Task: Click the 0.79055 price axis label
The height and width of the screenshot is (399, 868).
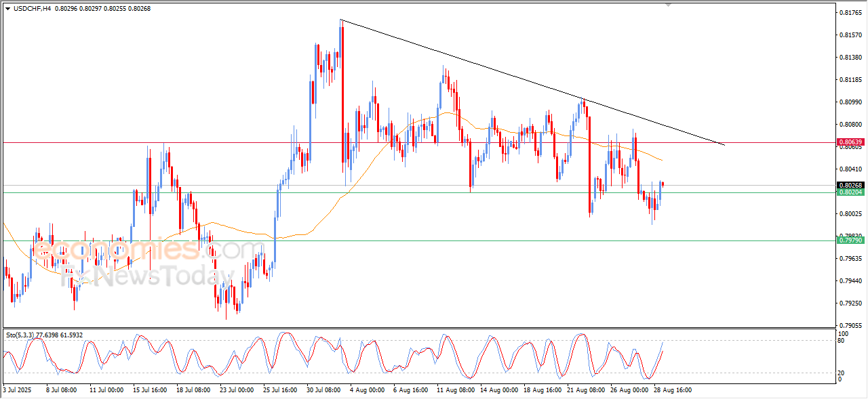Action: (850, 326)
